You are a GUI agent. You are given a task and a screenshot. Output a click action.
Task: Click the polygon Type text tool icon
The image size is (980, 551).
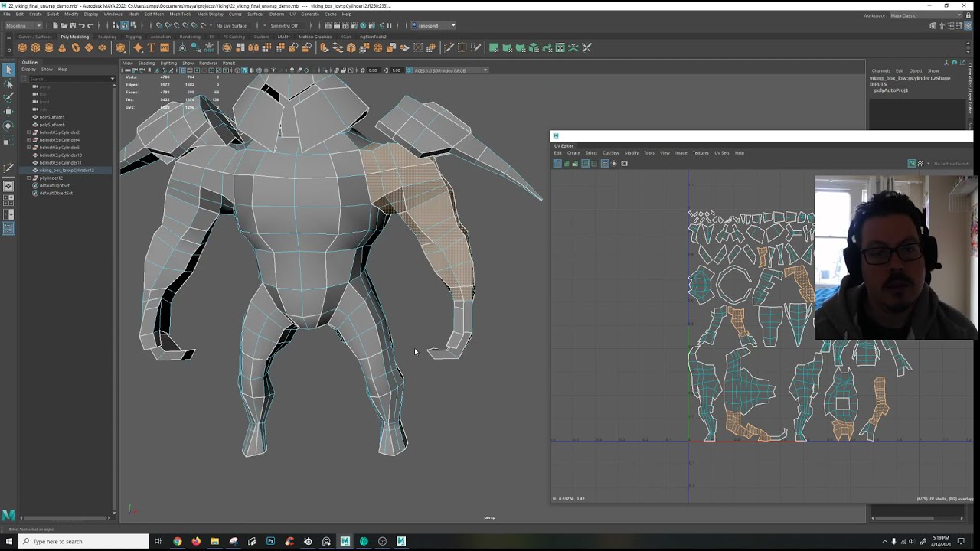[x=152, y=47]
